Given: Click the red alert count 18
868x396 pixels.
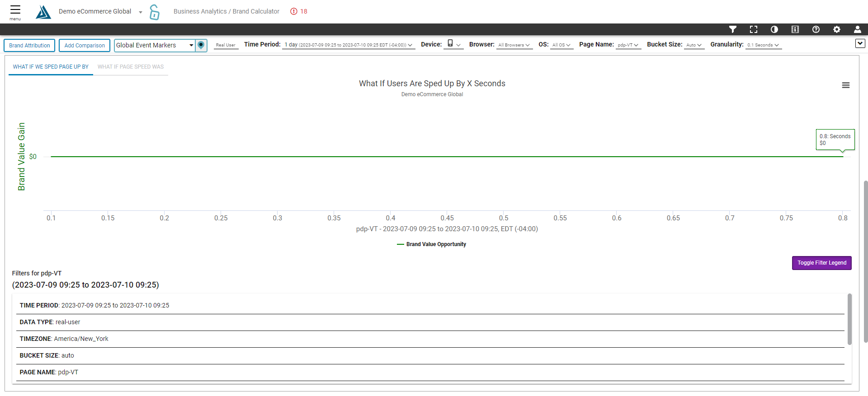Looking at the screenshot, I should click(x=299, y=11).
